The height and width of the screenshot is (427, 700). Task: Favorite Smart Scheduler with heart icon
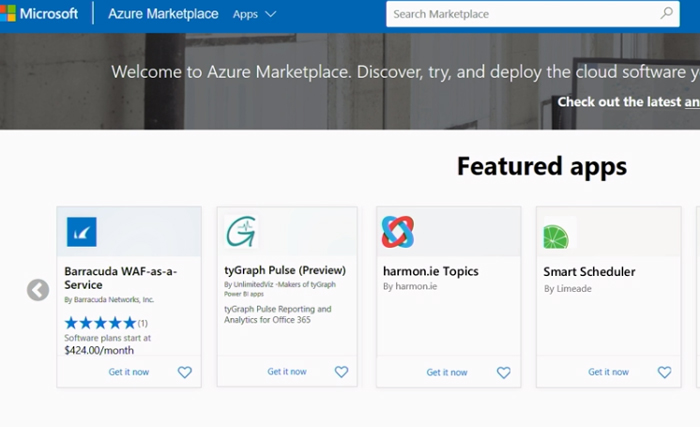[x=664, y=372]
